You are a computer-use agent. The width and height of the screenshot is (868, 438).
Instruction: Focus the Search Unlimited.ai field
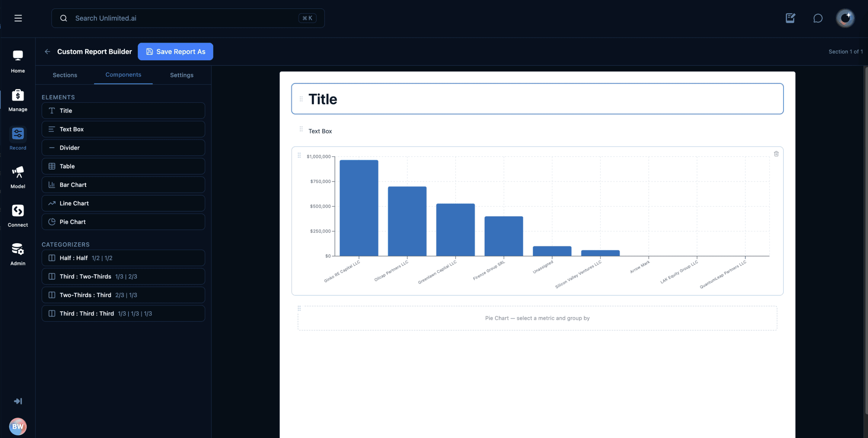[x=188, y=18]
